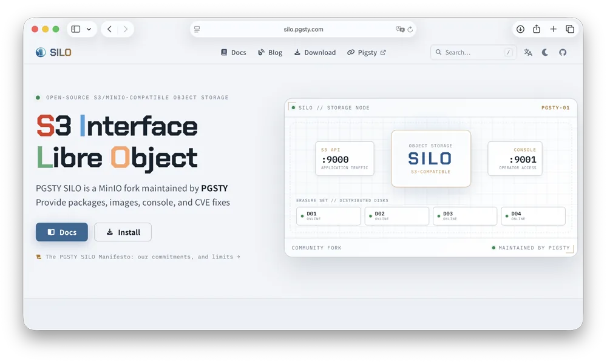
Task: Click the Safari sidebar toggle icon
Action: coord(76,29)
